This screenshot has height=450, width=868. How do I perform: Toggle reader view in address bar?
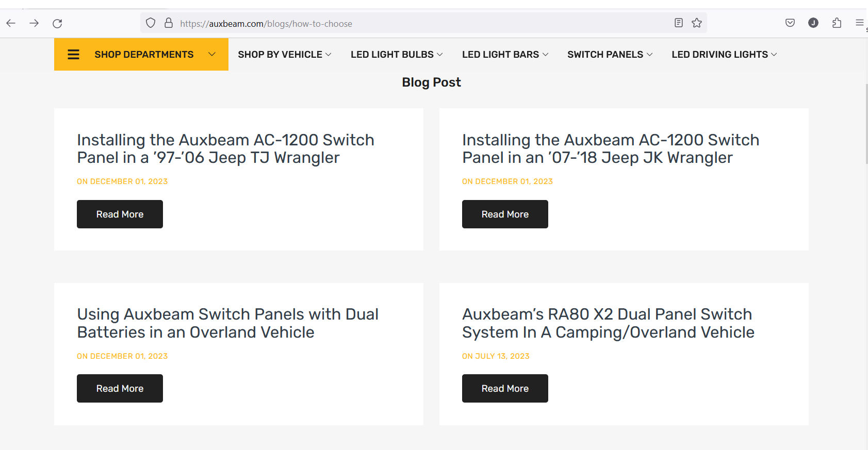click(679, 23)
